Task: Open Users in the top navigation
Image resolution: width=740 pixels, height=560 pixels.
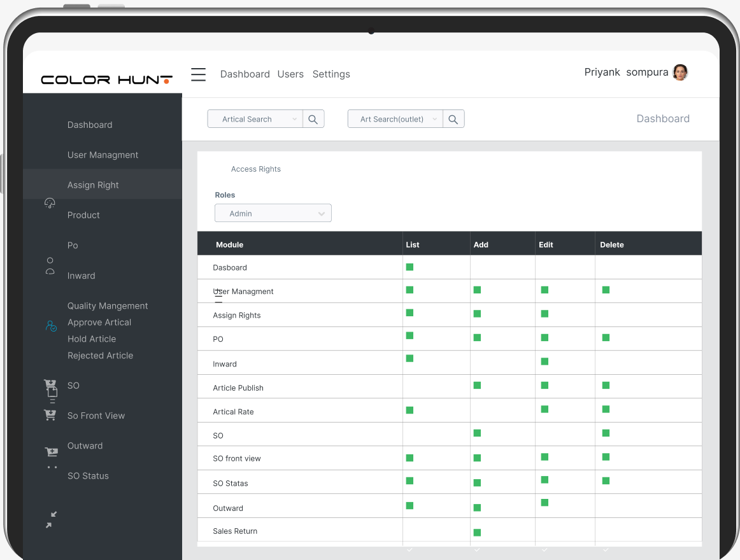Action: coord(290,74)
